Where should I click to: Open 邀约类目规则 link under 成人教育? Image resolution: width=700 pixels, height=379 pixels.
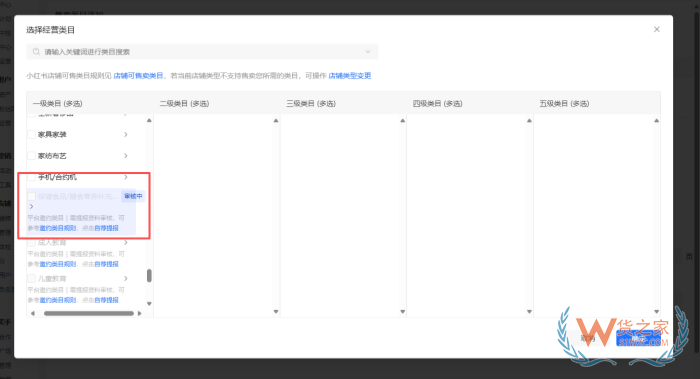pos(58,264)
